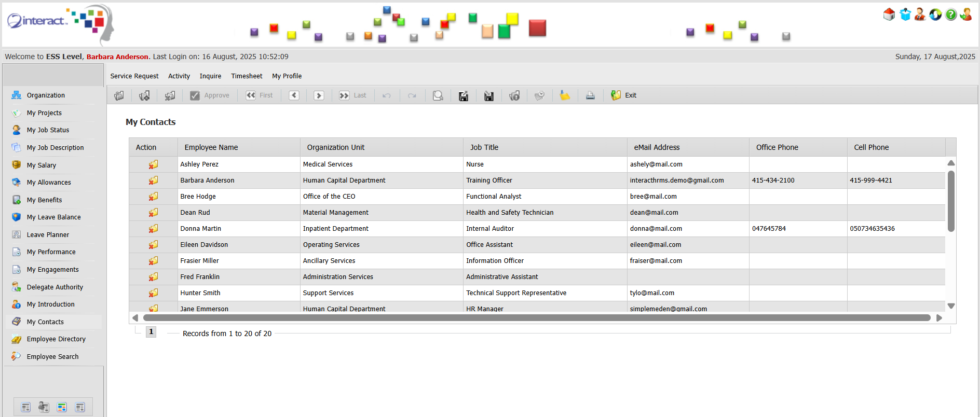Click page number 1 in pagination
980x417 pixels.
[x=151, y=332]
